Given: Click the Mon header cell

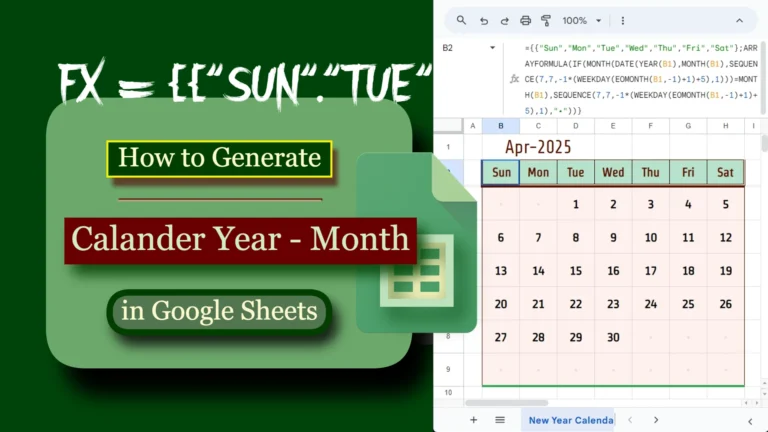Looking at the screenshot, I should (x=538, y=172).
